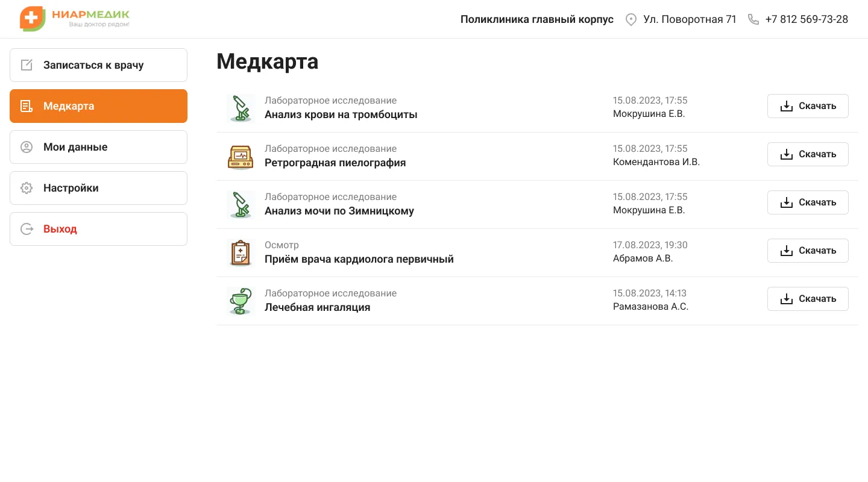This screenshot has width=868, height=482.
Task: Click the gear icon beside Настройки
Action: [27, 188]
